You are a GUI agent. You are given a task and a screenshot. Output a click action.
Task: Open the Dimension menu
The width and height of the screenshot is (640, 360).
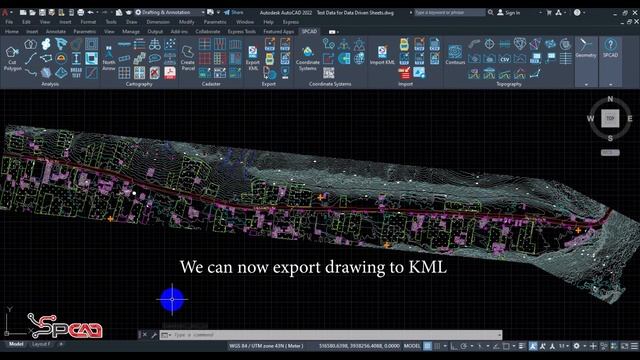158,22
